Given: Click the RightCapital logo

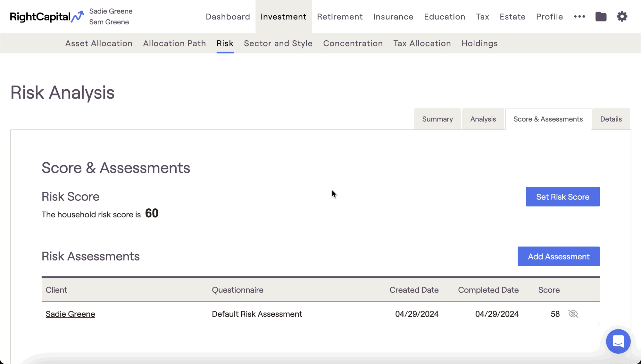Looking at the screenshot, I should (x=47, y=17).
